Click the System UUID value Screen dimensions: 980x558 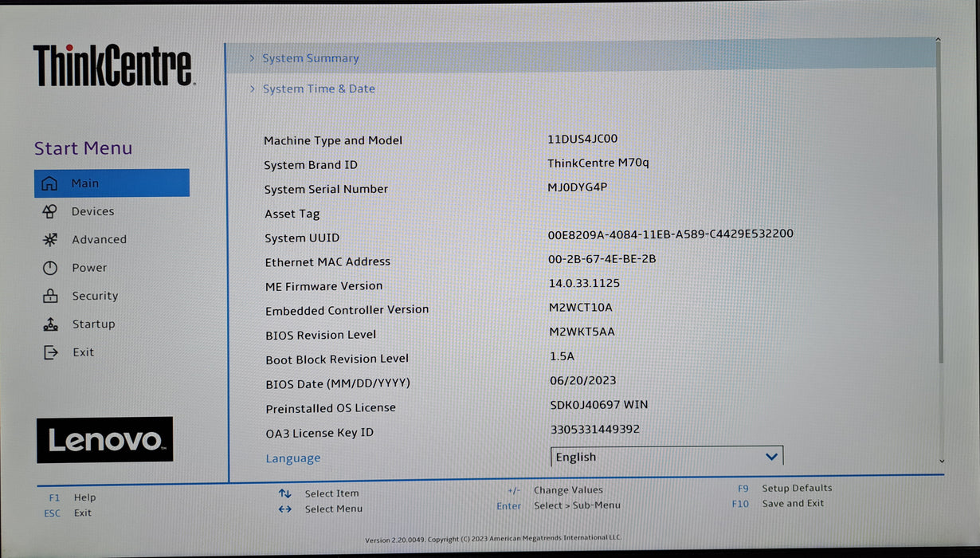click(x=671, y=234)
